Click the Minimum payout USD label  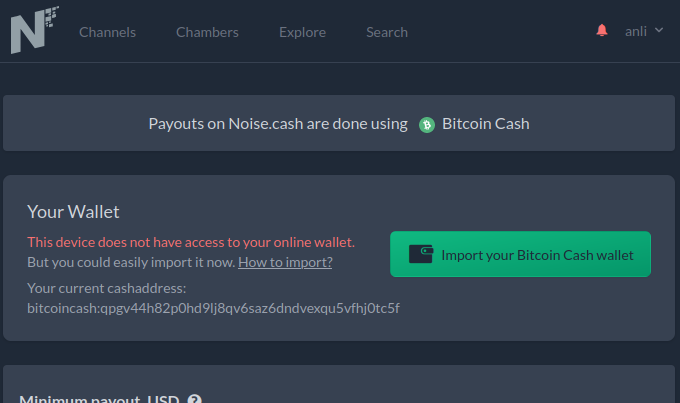[x=99, y=399]
